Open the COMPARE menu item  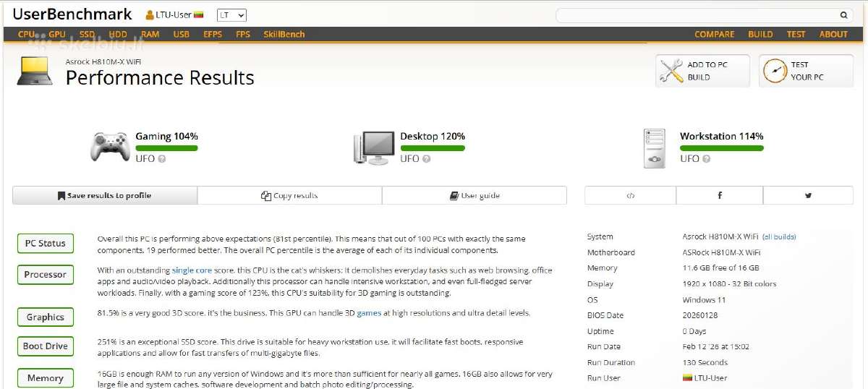(x=714, y=34)
